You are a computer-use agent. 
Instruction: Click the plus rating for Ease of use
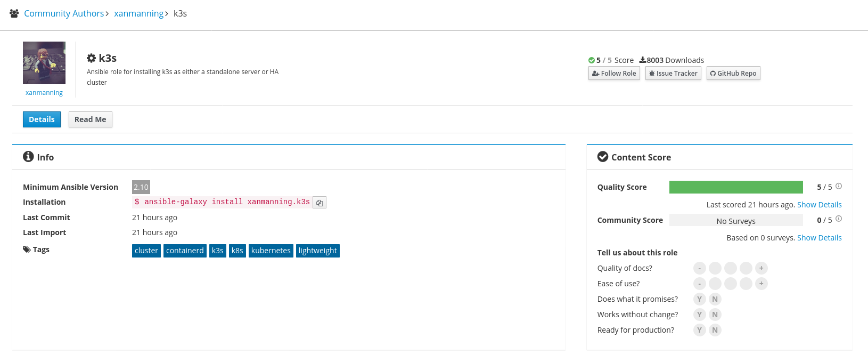[761, 284]
